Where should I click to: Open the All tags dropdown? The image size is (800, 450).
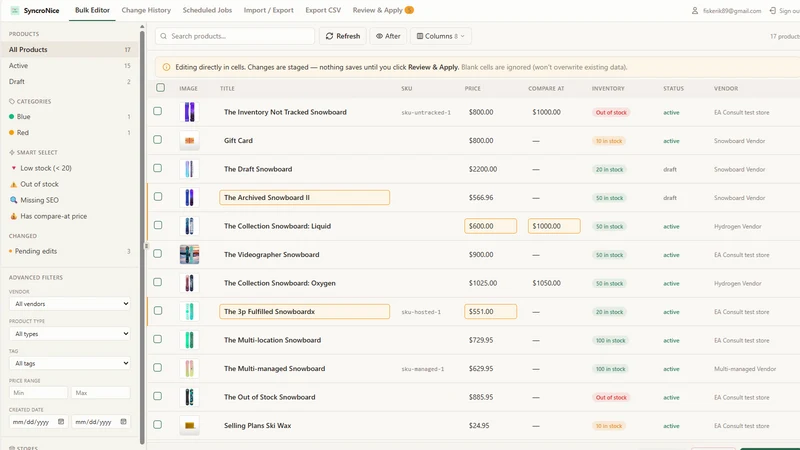pyautogui.click(x=69, y=364)
